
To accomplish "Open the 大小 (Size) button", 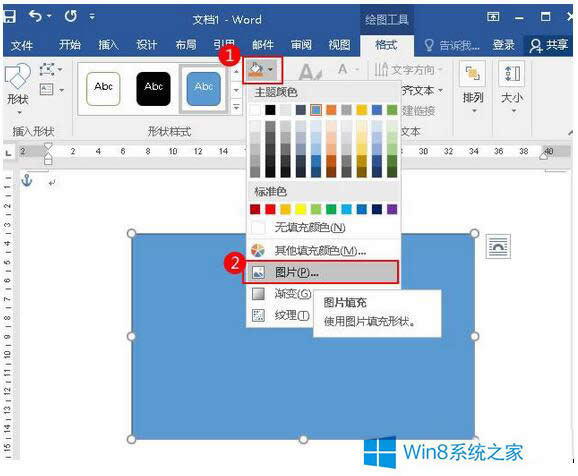I will tap(512, 88).
